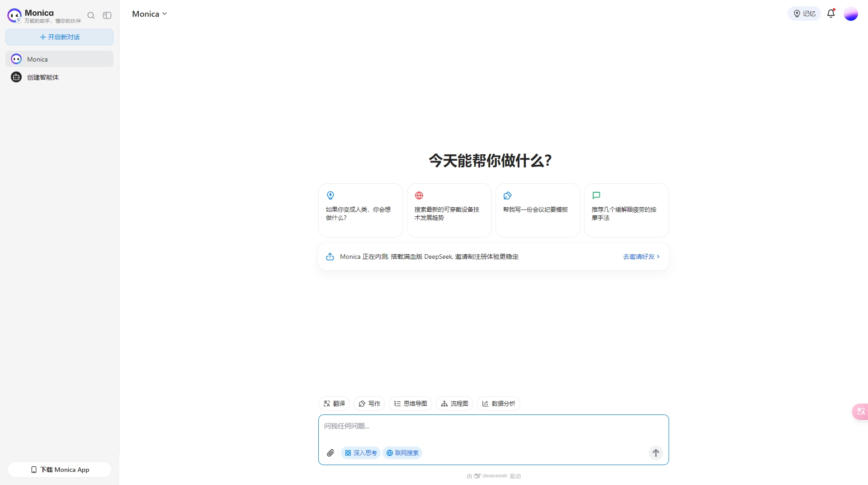
Task: Choose the 推荐几个缓解眼疲劳 suggestion card
Action: pos(627,210)
